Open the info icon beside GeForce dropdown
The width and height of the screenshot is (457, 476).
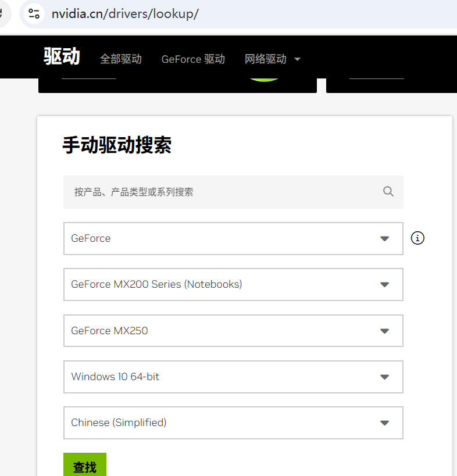[x=417, y=238]
